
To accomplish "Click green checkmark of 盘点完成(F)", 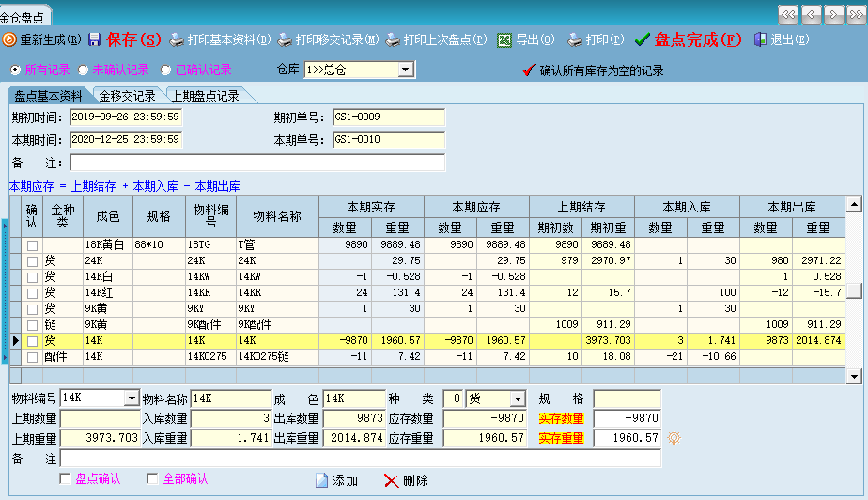I will [x=643, y=39].
